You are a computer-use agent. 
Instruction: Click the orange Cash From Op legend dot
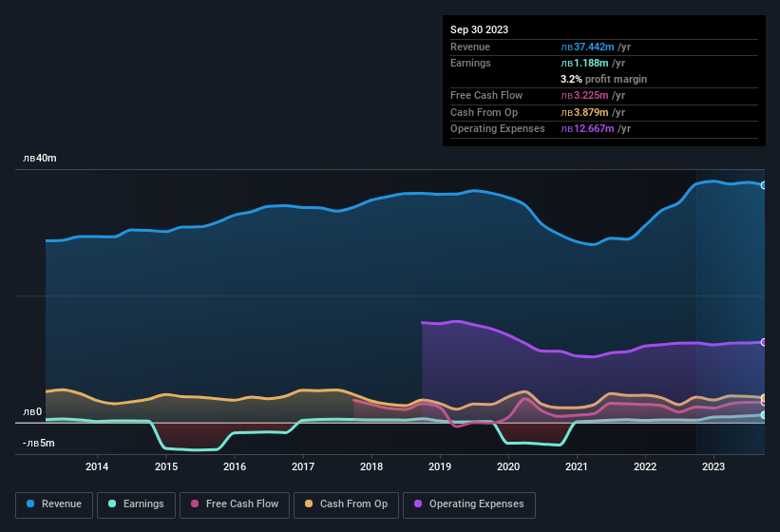[x=309, y=503]
